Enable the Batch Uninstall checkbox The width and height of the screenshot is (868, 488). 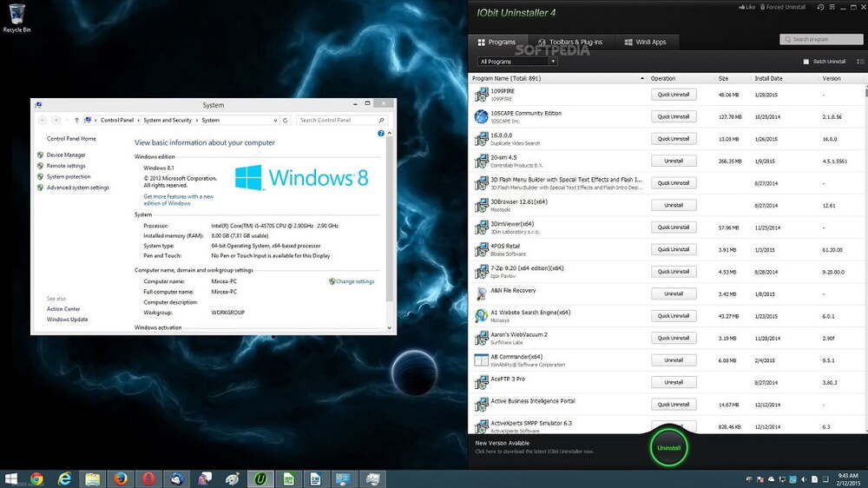tap(806, 62)
